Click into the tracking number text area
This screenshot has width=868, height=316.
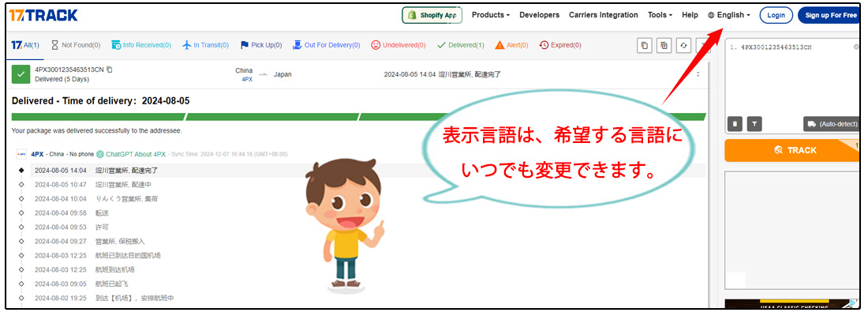tap(789, 79)
